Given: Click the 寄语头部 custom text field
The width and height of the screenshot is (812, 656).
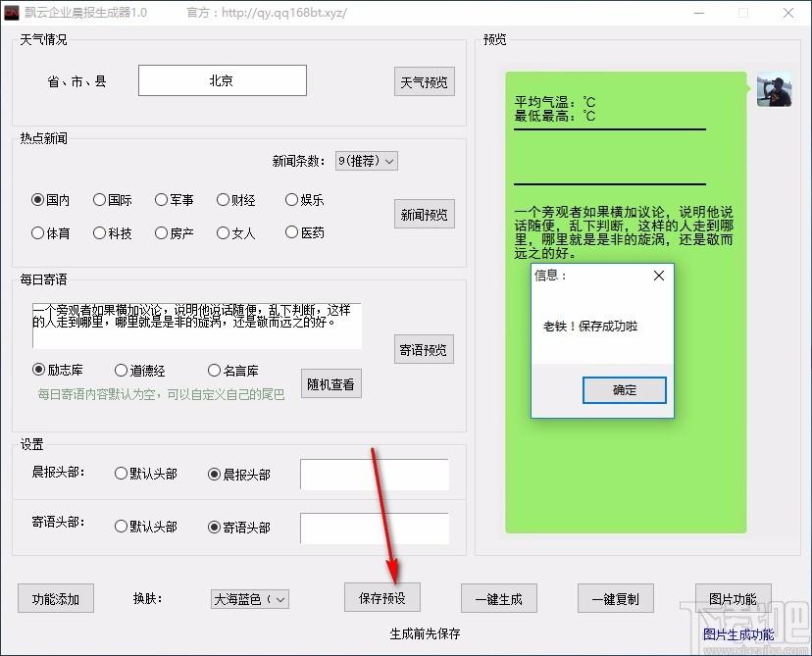Looking at the screenshot, I should coord(375,529).
